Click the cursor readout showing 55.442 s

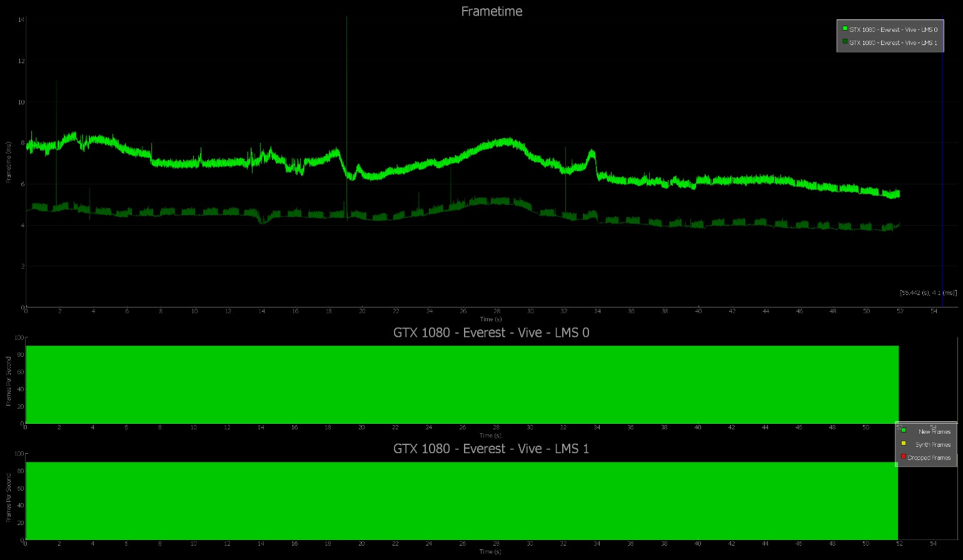pos(928,292)
